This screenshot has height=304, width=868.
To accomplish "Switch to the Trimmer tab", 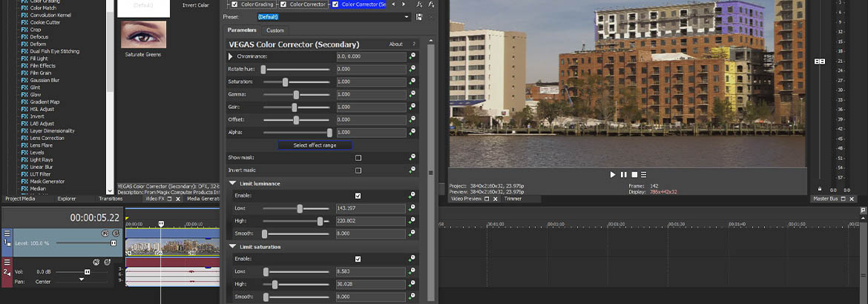I will pos(513,199).
